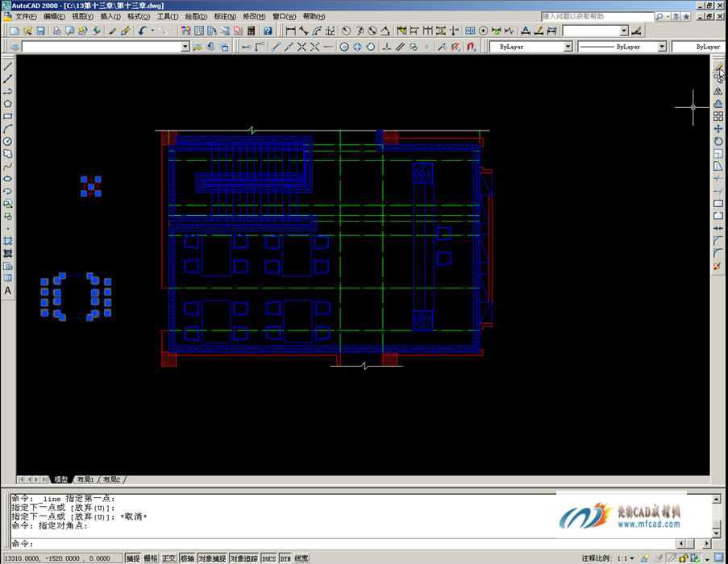Click the Save icon in the toolbar
The width and height of the screenshot is (728, 564).
(40, 31)
